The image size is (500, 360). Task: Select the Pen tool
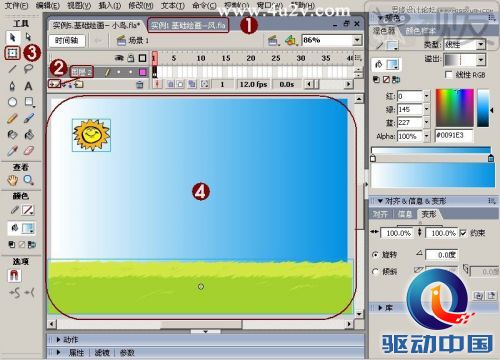(x=13, y=86)
